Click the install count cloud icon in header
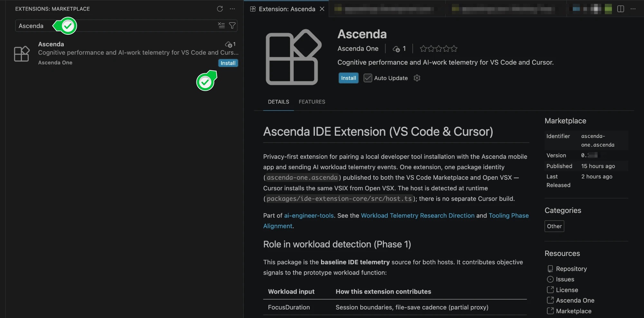Screen dimensions: 644x318 [396, 49]
